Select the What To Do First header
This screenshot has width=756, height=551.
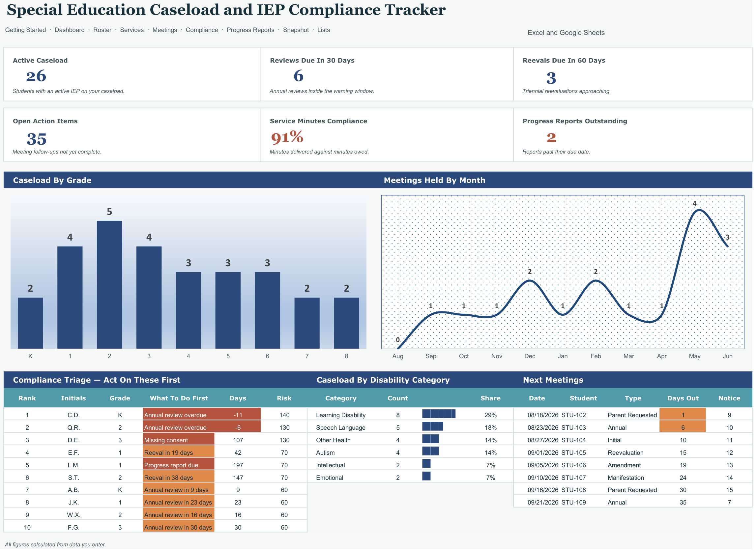pyautogui.click(x=179, y=398)
